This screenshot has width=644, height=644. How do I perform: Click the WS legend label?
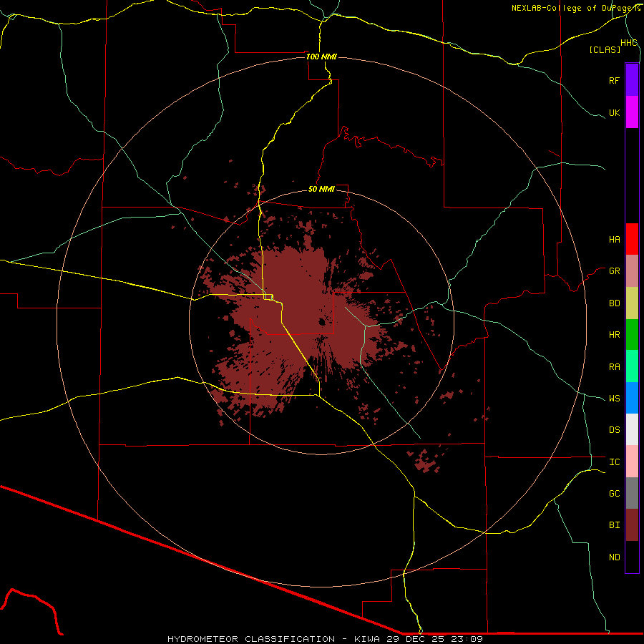[x=614, y=399]
